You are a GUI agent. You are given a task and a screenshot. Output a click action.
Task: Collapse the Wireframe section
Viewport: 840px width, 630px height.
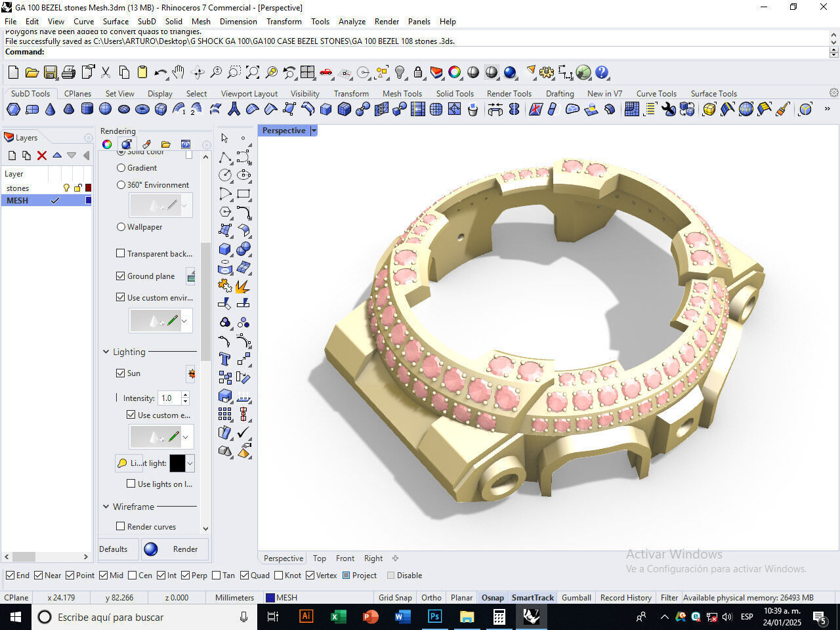(106, 507)
